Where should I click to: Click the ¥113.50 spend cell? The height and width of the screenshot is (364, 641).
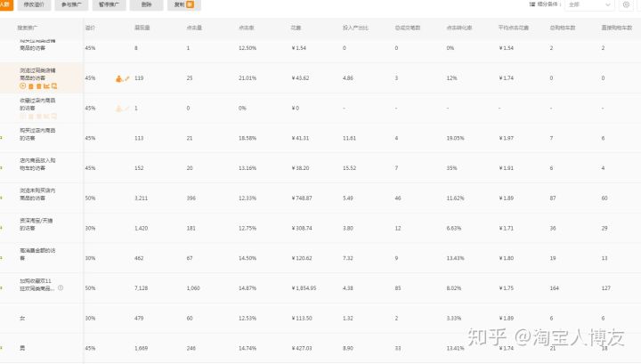[x=302, y=318]
